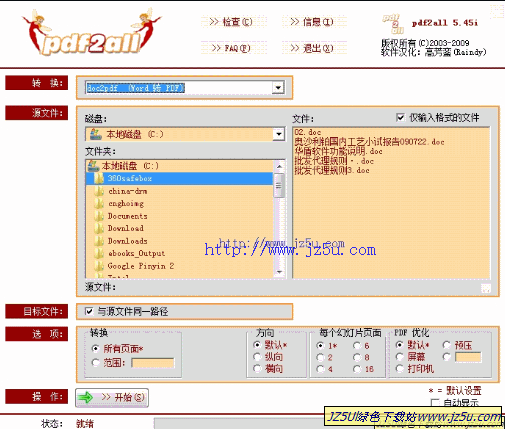This screenshot has height=429, width=505.
Task: Select 范围 radio button
Action: [95, 362]
